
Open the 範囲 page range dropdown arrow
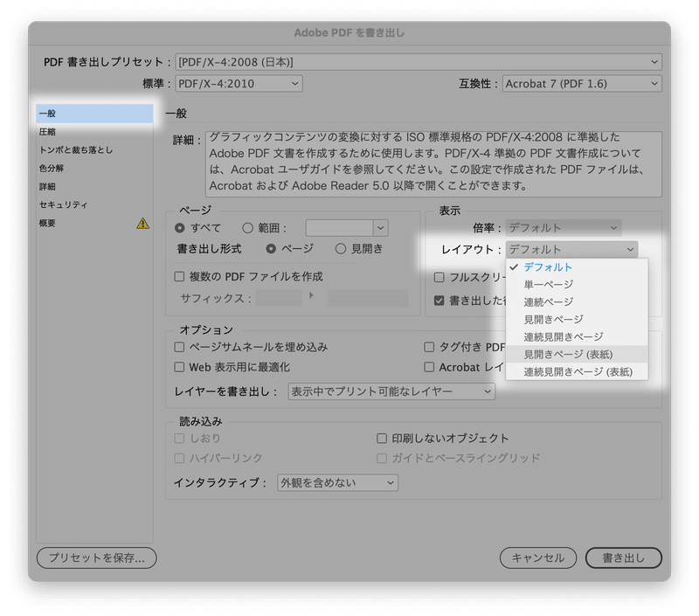pos(380,228)
